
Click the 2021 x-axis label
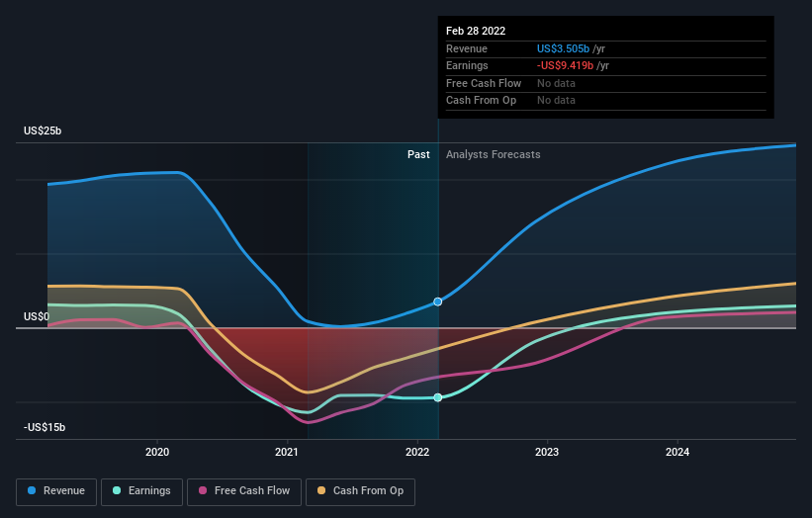(287, 453)
